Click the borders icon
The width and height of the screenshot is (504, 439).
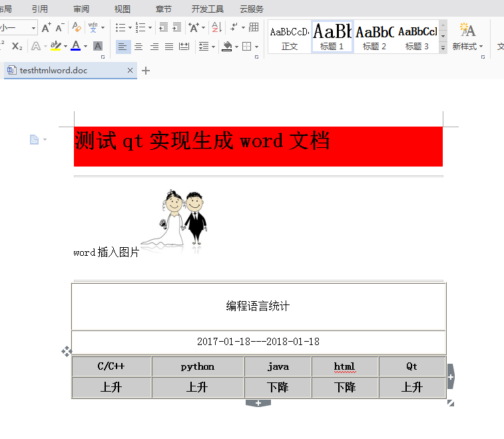[247, 47]
